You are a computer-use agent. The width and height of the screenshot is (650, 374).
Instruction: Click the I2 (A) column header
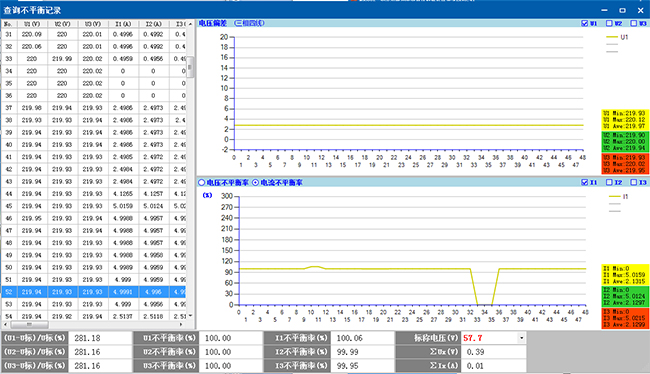pos(153,24)
